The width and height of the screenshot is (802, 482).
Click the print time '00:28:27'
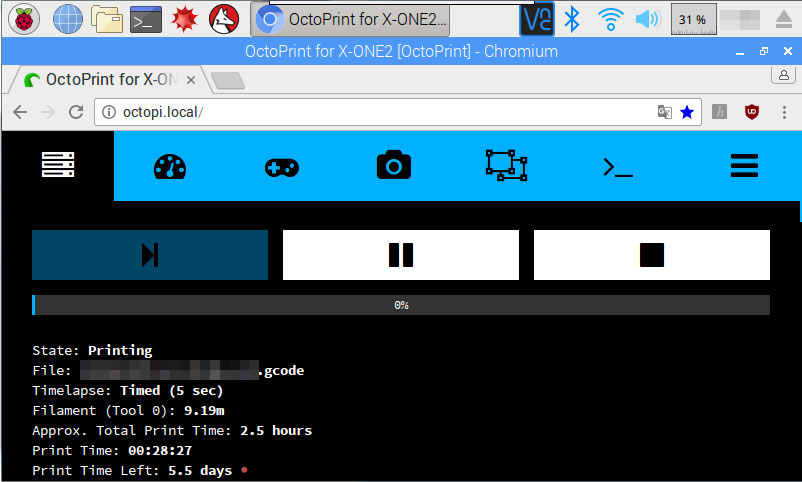tap(160, 450)
